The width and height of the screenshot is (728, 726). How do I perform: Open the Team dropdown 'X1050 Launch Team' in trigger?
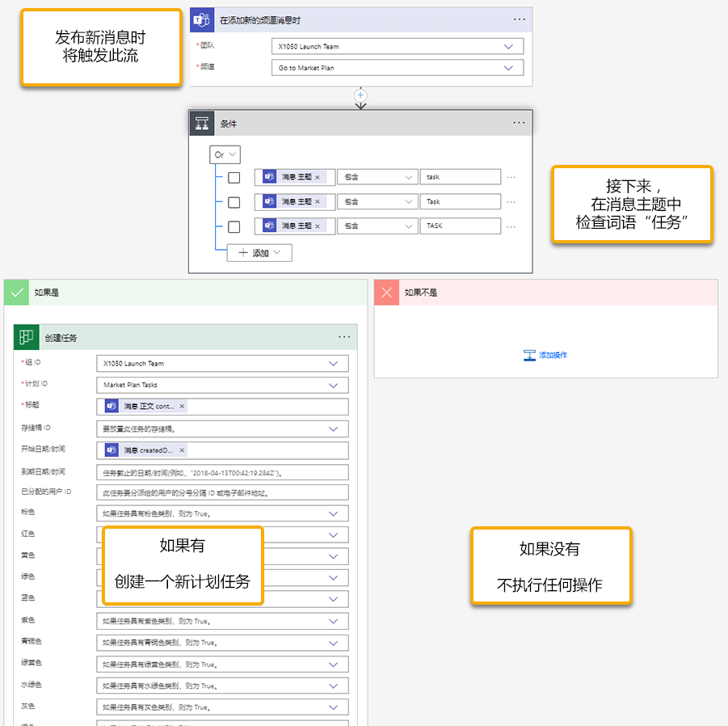398,46
